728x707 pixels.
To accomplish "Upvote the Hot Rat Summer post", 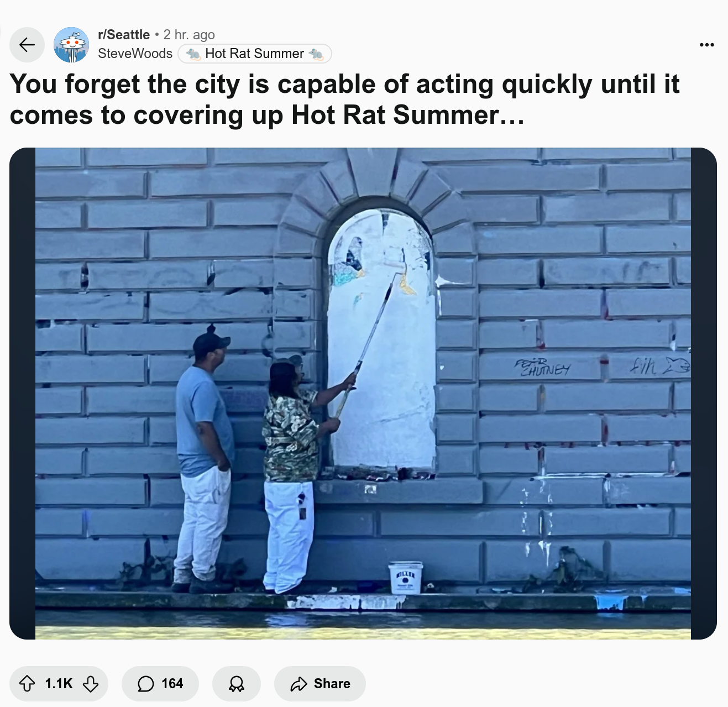I will (28, 684).
